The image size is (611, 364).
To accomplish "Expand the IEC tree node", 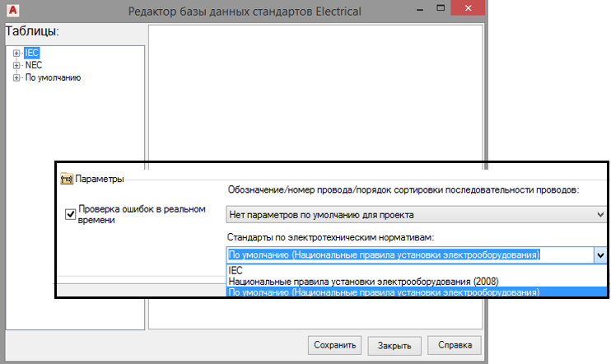I will coord(16,53).
